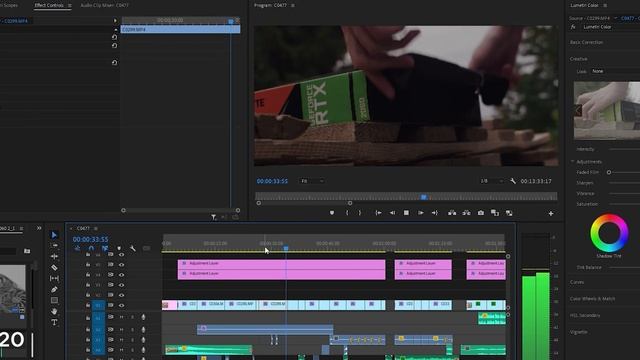Click the timeline wrench display settings icon
This screenshot has height=360, width=640.
(x=133, y=248)
